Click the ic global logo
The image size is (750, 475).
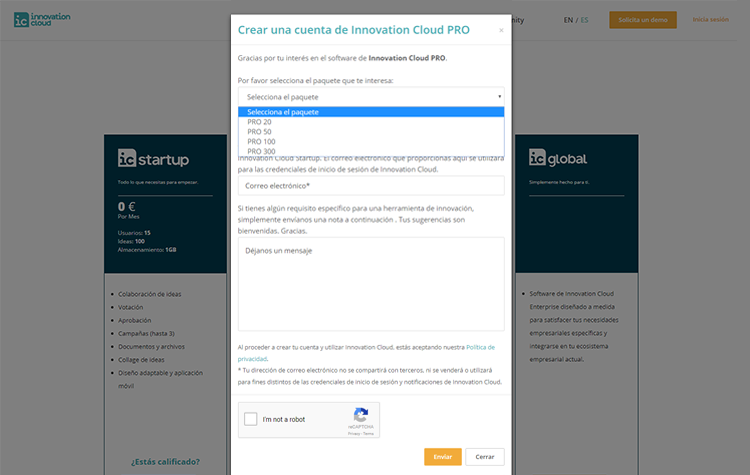coord(558,158)
